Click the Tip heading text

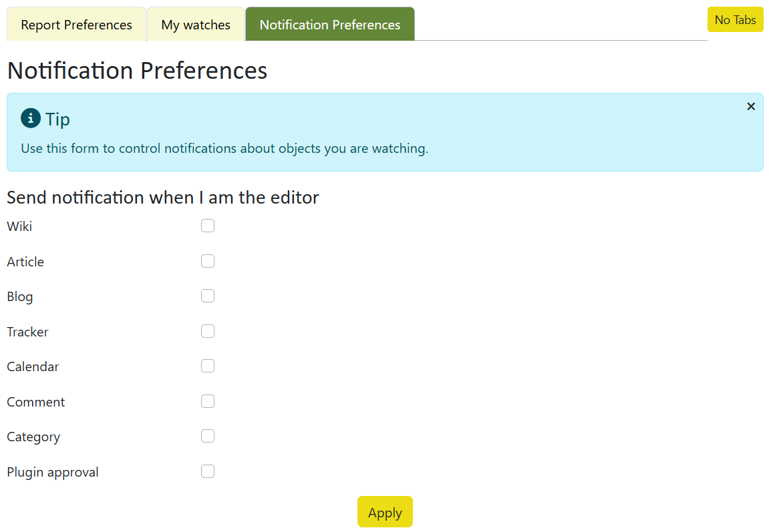click(57, 119)
